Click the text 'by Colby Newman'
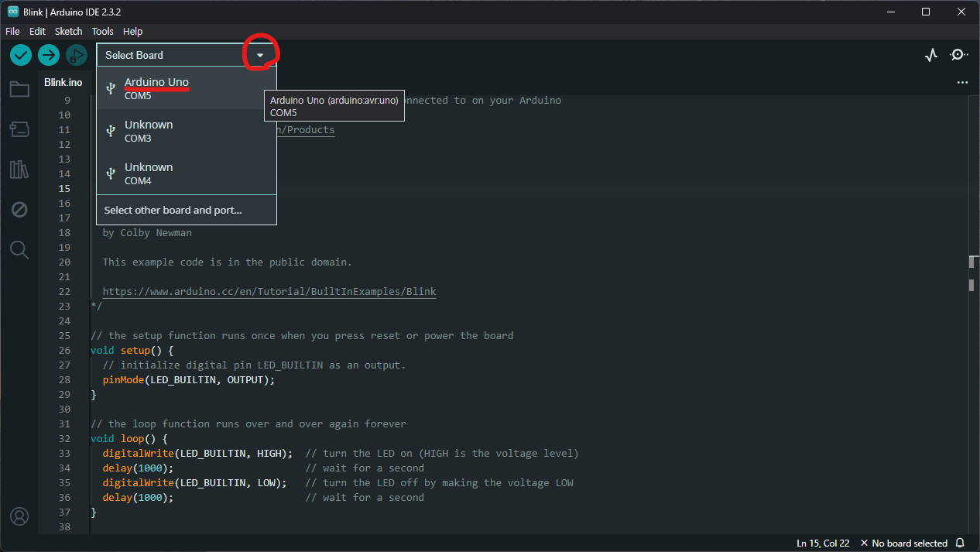 pos(147,232)
